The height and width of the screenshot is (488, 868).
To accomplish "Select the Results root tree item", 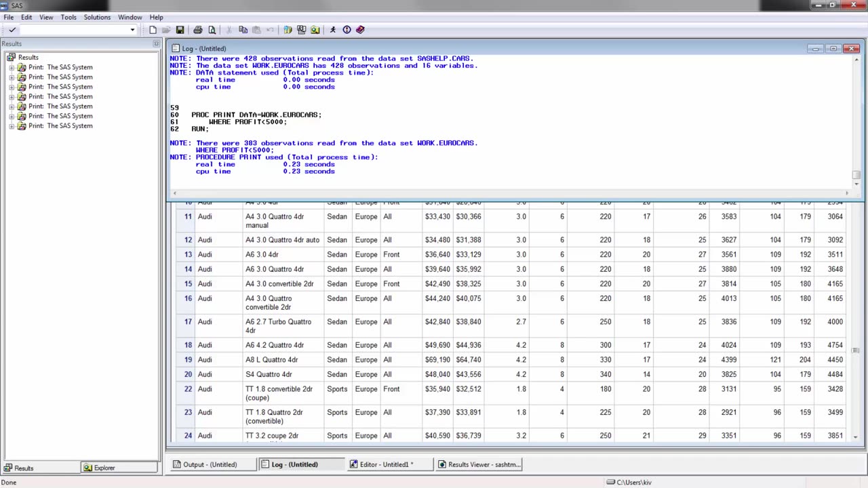I will click(28, 57).
